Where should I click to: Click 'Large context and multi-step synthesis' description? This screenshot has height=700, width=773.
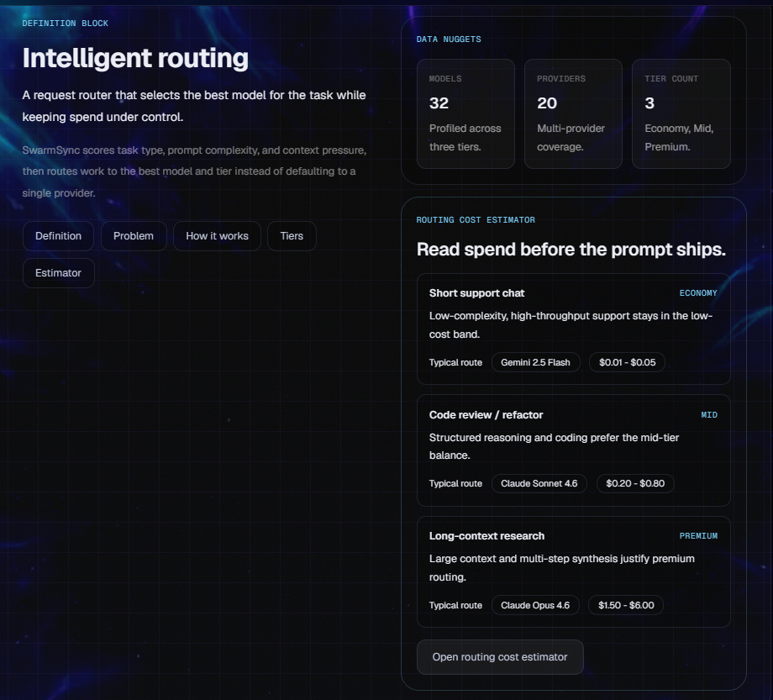pos(561,568)
